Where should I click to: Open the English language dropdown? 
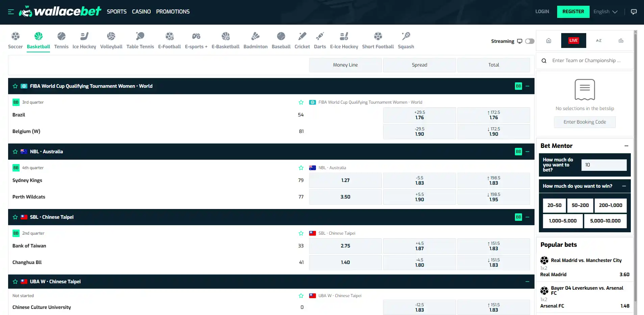point(605,12)
